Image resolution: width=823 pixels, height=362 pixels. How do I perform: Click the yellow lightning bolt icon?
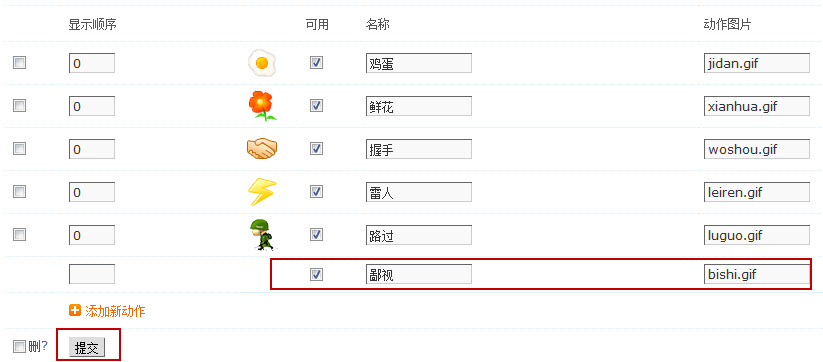point(262,192)
